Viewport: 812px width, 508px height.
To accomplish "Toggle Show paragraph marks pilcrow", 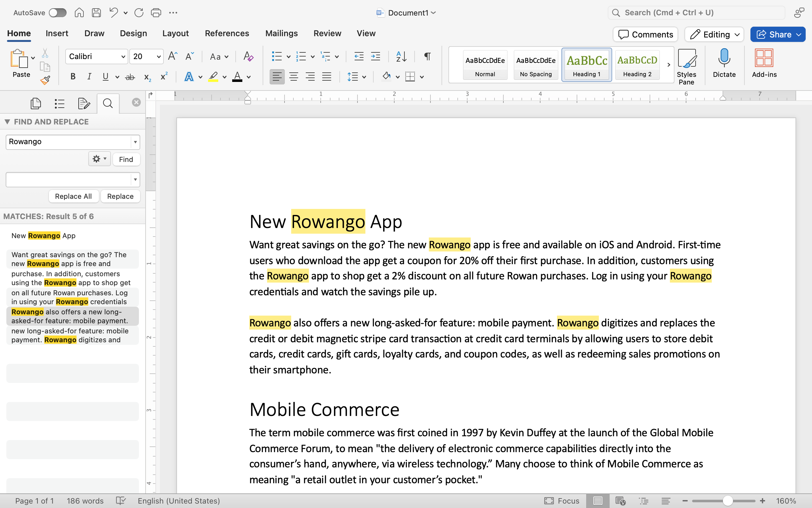I will [x=427, y=56].
